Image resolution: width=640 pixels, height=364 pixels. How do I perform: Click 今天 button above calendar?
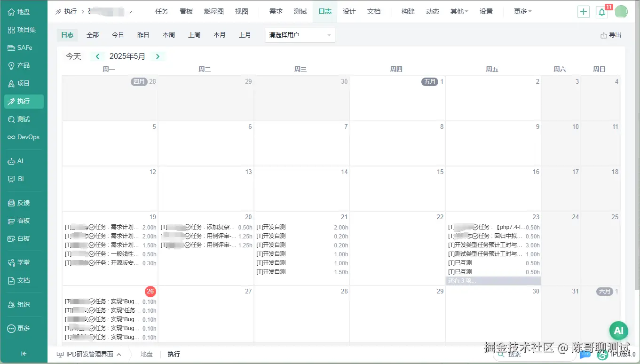tap(73, 56)
